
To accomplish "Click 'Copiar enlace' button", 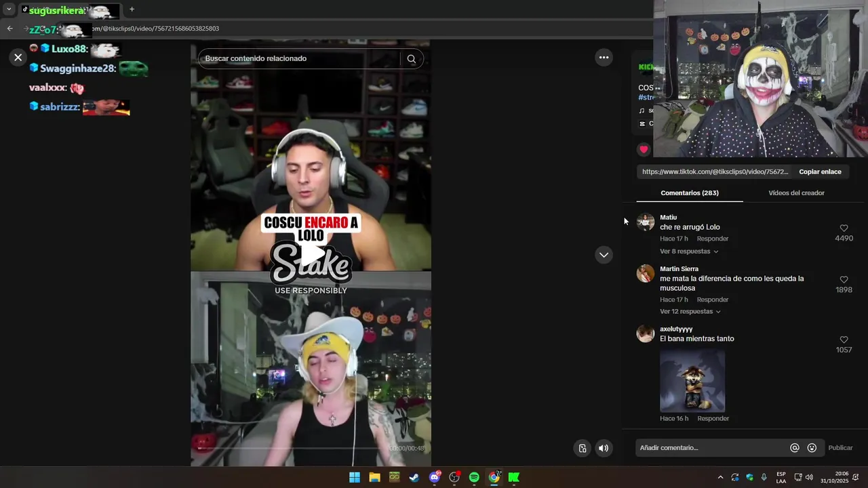I will tap(820, 172).
